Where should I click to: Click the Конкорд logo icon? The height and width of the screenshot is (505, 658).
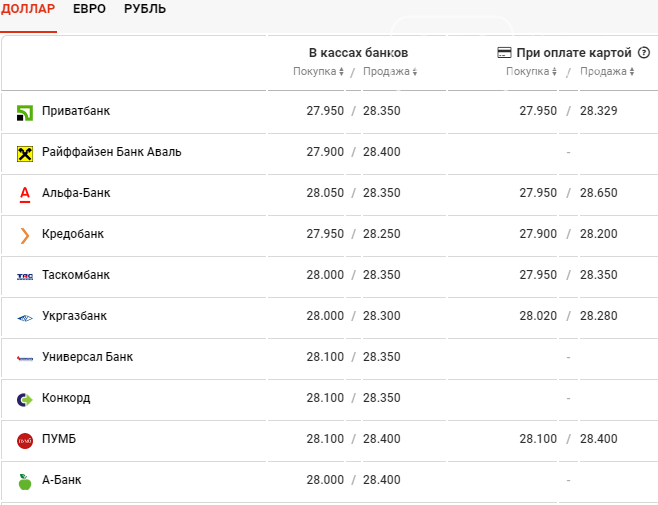pyautogui.click(x=25, y=399)
